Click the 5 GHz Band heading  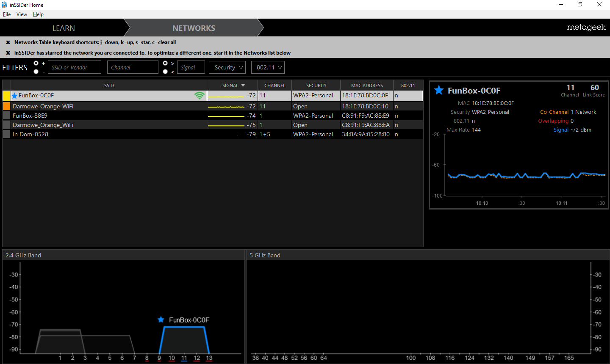pyautogui.click(x=265, y=255)
